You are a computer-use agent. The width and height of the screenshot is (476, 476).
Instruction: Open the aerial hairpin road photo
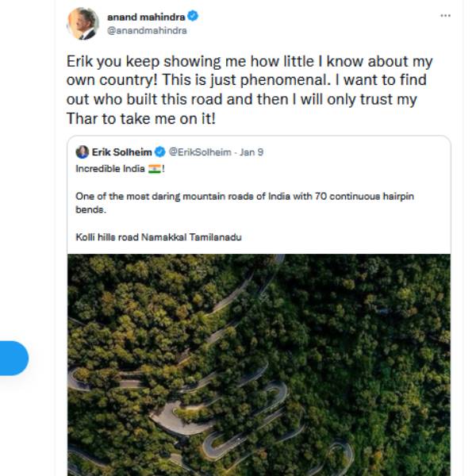(x=259, y=363)
